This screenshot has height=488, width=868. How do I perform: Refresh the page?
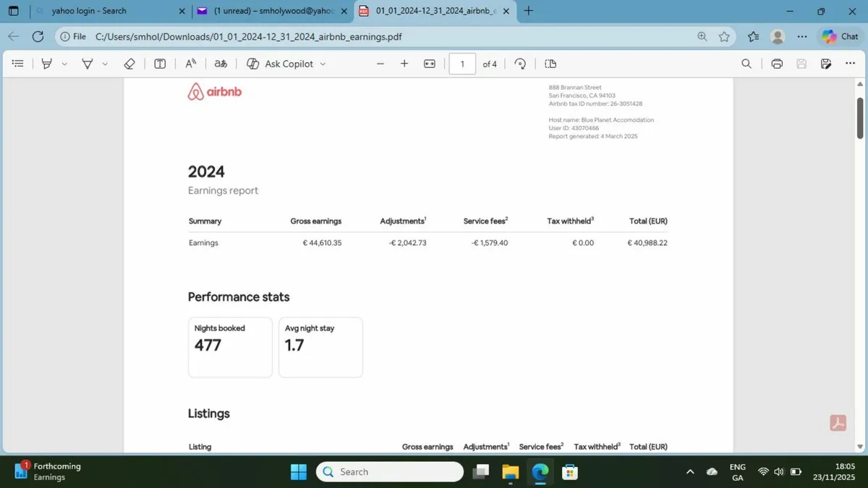click(38, 36)
